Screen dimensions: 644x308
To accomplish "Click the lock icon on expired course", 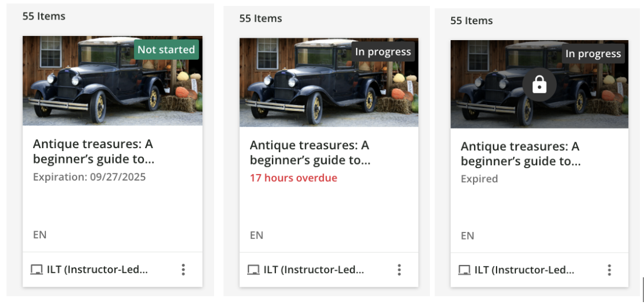I will (x=540, y=86).
